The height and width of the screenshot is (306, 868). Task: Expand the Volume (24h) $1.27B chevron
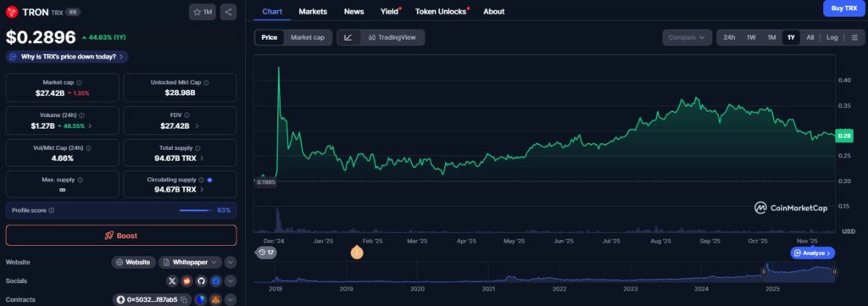click(x=90, y=126)
